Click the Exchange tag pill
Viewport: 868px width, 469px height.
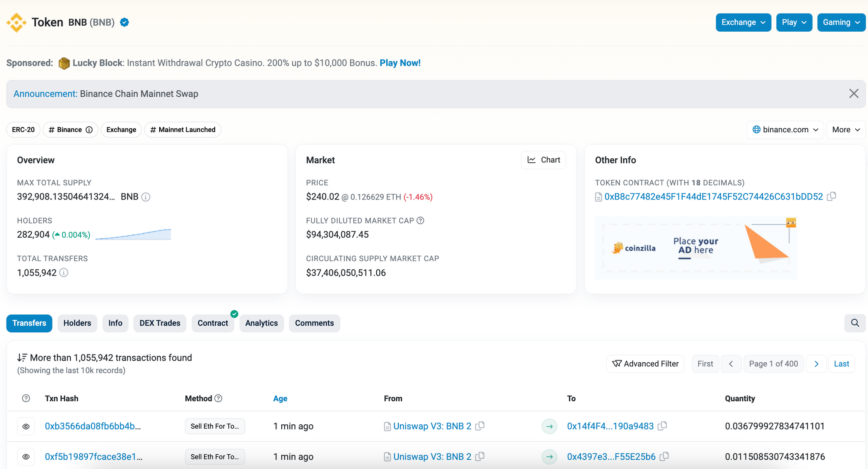click(x=121, y=130)
